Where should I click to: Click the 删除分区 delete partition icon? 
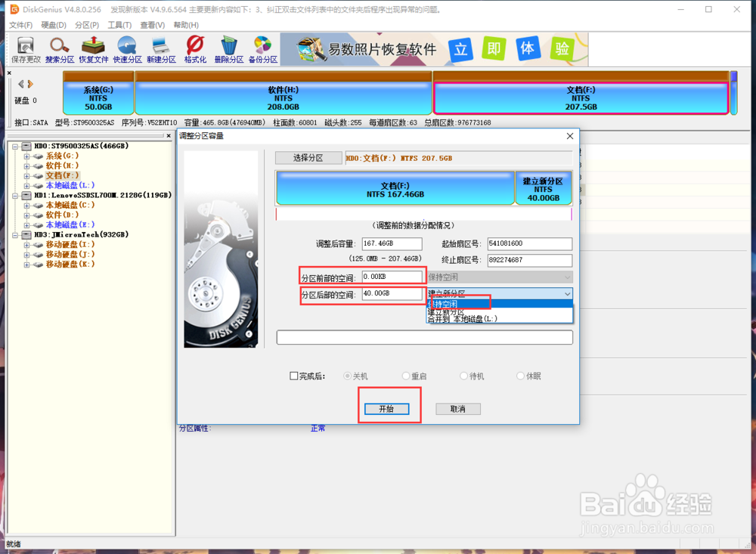pos(228,50)
